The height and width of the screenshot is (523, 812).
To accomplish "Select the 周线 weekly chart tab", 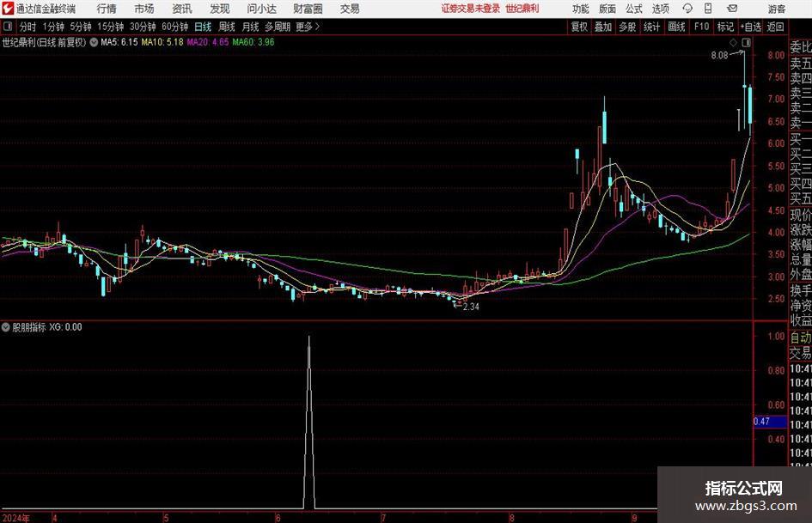I will tap(227, 27).
